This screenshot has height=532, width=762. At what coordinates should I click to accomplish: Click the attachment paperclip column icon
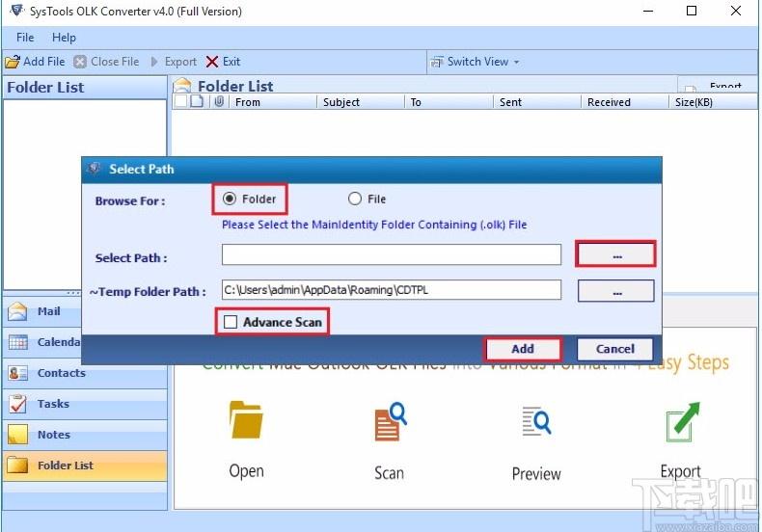click(x=219, y=101)
